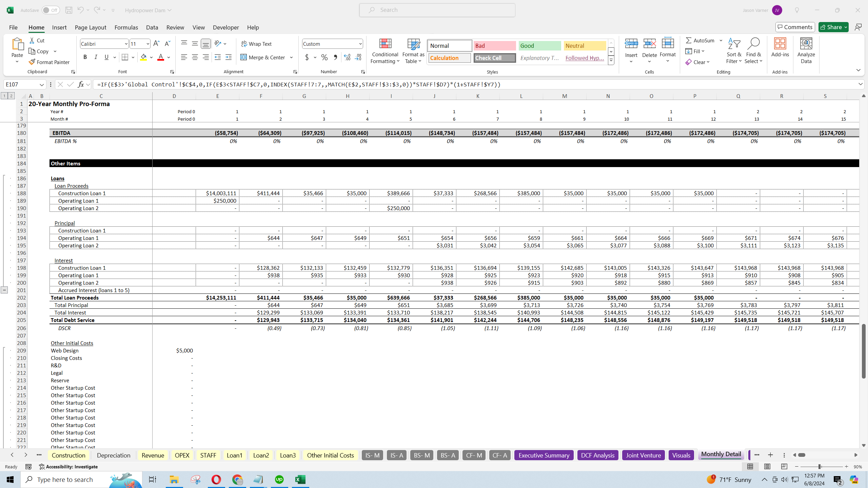Apply comma style format
The image size is (868, 488).
(335, 57)
